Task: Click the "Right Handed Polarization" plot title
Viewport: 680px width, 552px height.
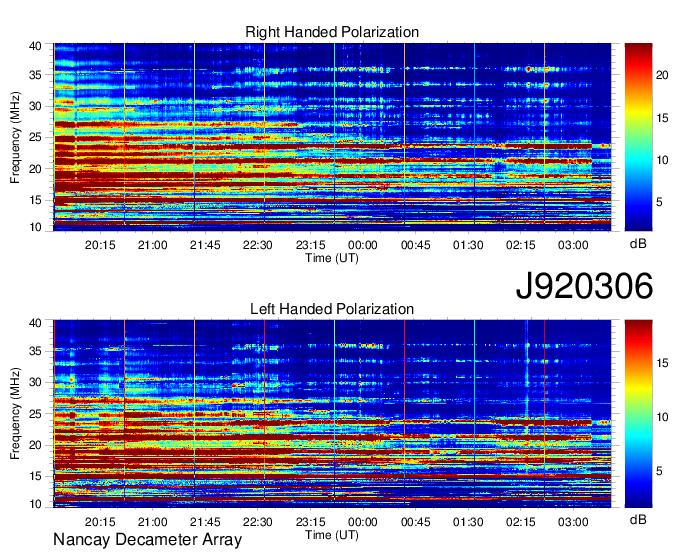Action: [x=332, y=32]
